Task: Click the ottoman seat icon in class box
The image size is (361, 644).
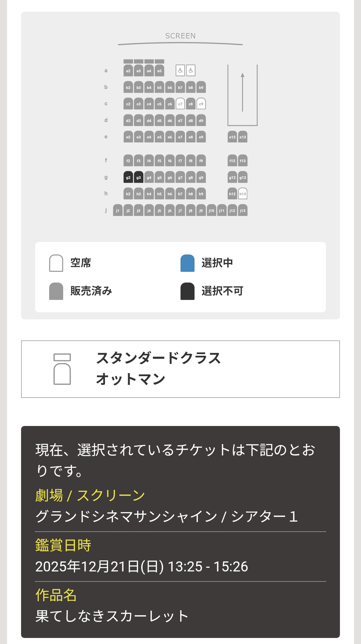Action: click(62, 369)
